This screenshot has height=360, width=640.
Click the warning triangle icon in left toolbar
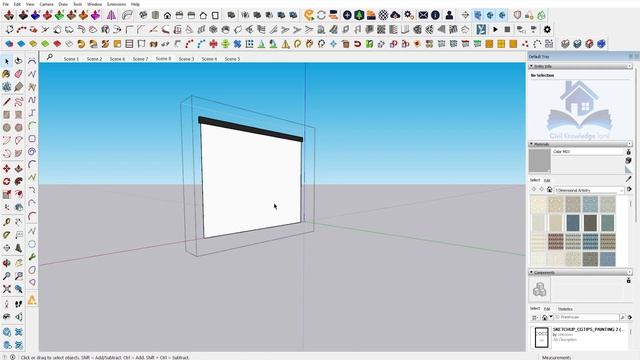[32, 300]
